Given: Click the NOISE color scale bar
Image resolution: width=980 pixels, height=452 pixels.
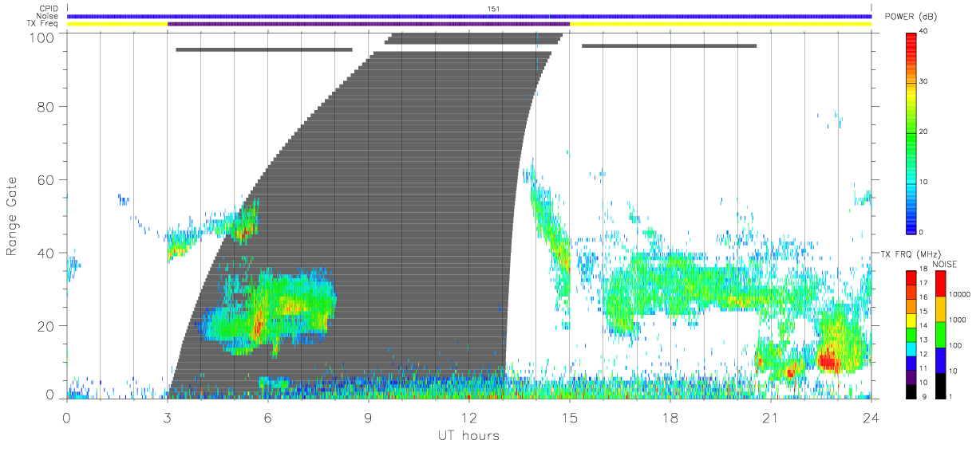Looking at the screenshot, I should tap(941, 334).
